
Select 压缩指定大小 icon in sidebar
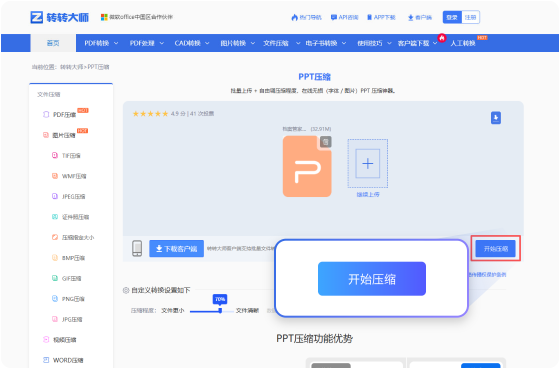click(x=55, y=237)
